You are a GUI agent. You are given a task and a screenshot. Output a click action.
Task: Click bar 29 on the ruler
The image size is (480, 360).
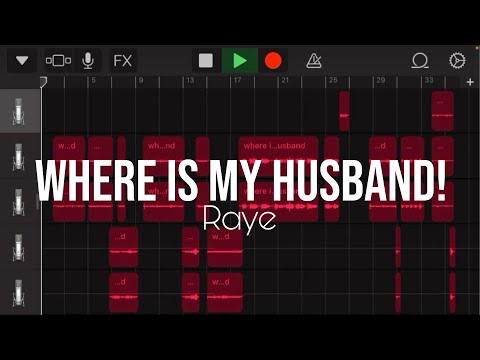381,80
